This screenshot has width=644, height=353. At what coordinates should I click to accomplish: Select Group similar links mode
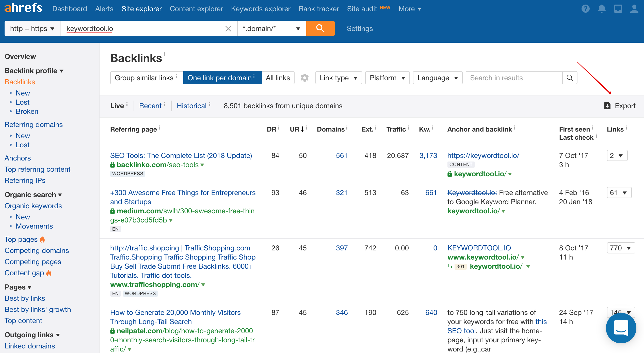click(147, 78)
